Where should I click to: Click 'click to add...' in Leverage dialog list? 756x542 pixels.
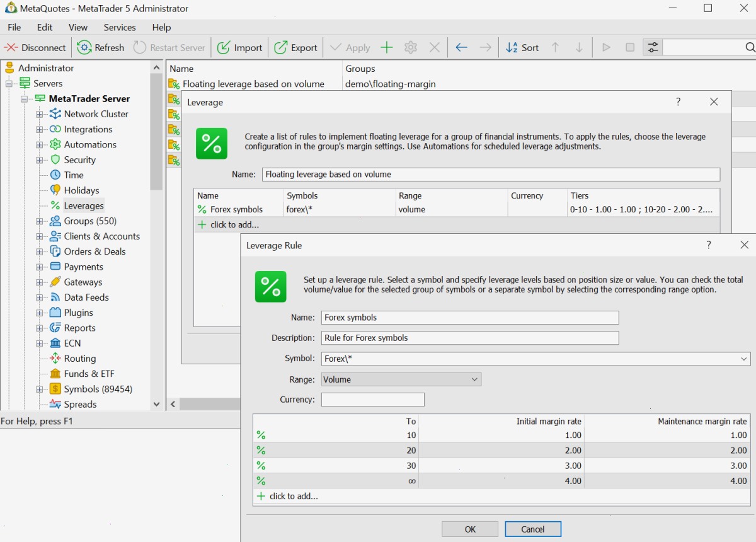coord(234,225)
